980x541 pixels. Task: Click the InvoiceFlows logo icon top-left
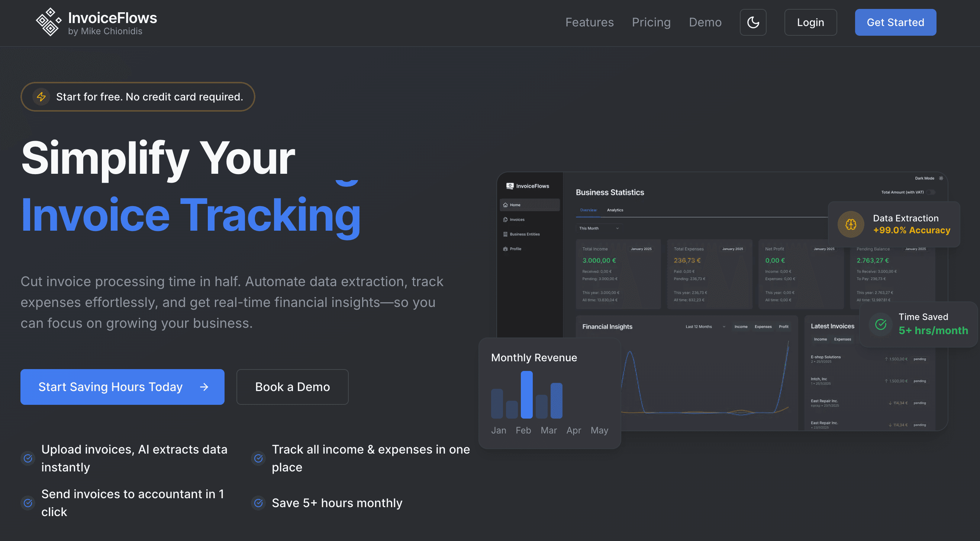48,22
